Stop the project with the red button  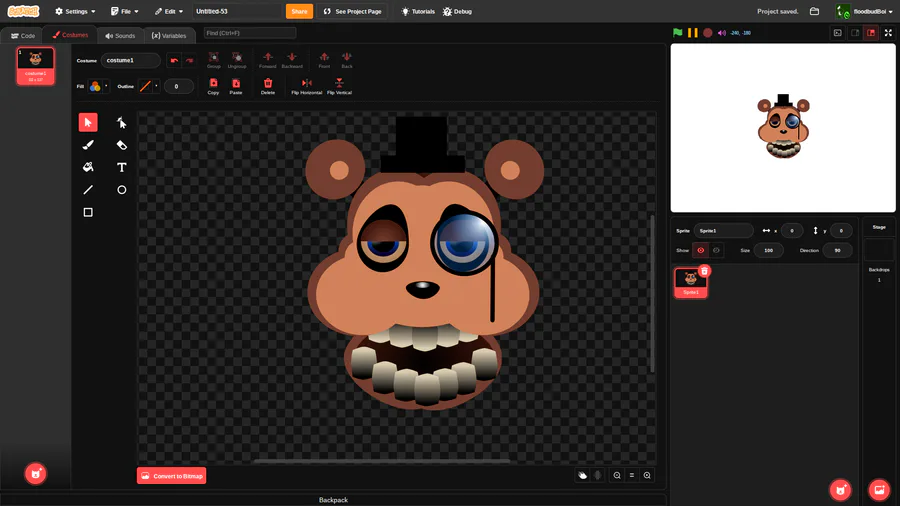coord(708,33)
